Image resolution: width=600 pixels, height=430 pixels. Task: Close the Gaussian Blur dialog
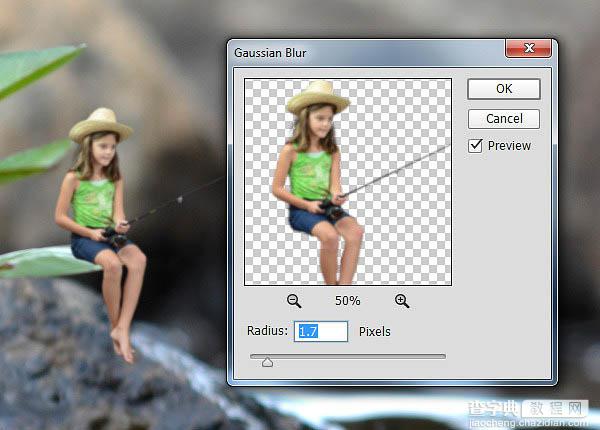pyautogui.click(x=528, y=48)
